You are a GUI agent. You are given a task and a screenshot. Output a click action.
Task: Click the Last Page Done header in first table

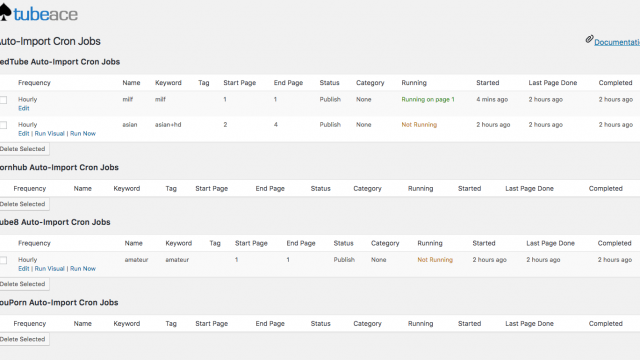click(x=553, y=82)
